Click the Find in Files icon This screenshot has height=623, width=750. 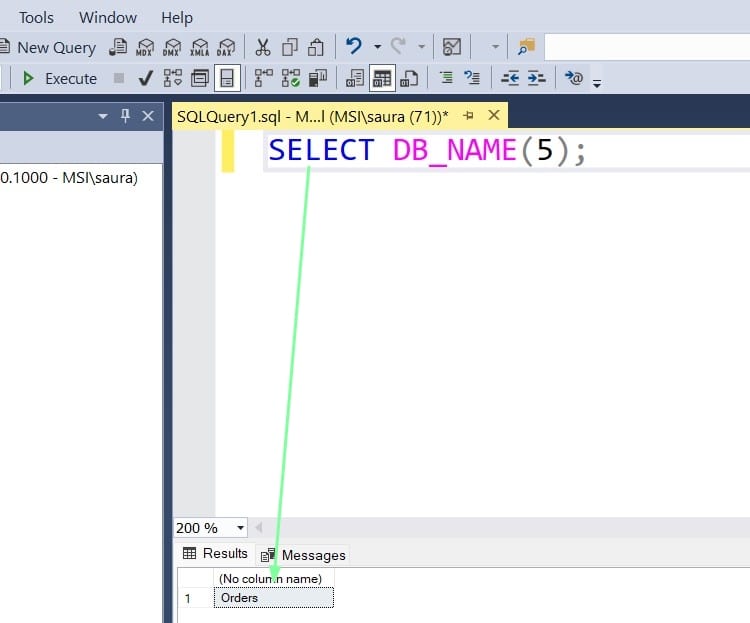click(x=527, y=47)
